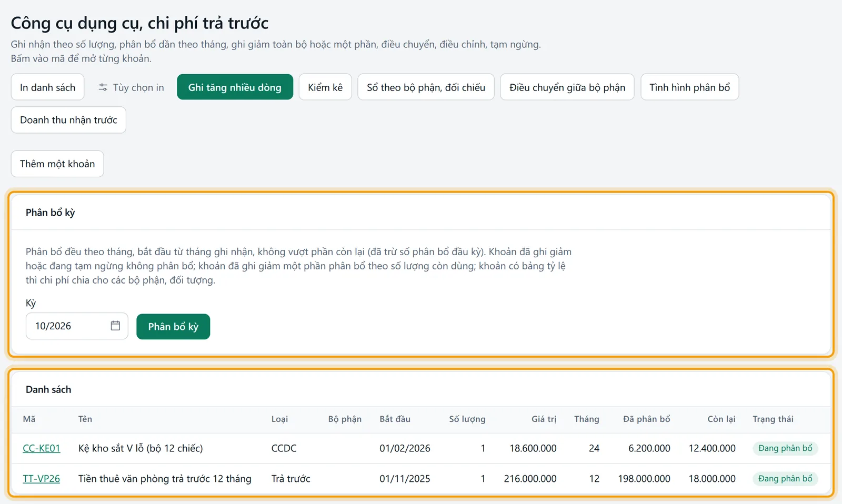Click Ghi tăng nhiều dòng button
Image resolution: width=842 pixels, height=504 pixels.
235,87
